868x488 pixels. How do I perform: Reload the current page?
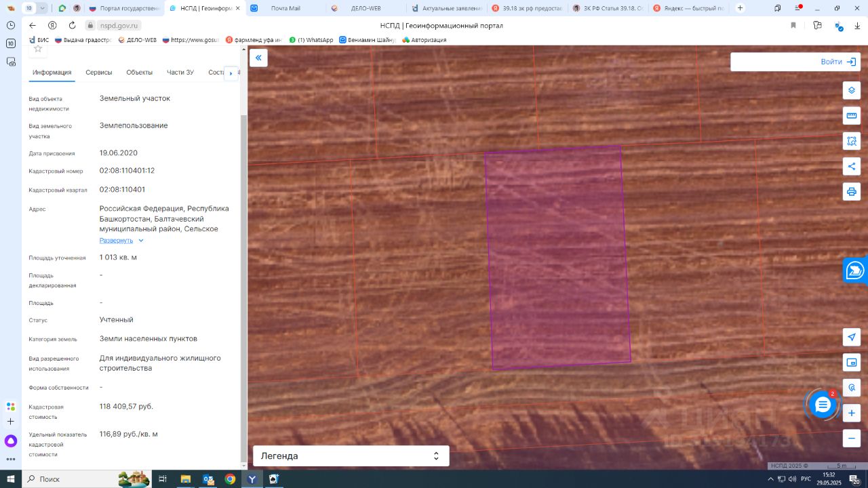(x=71, y=25)
